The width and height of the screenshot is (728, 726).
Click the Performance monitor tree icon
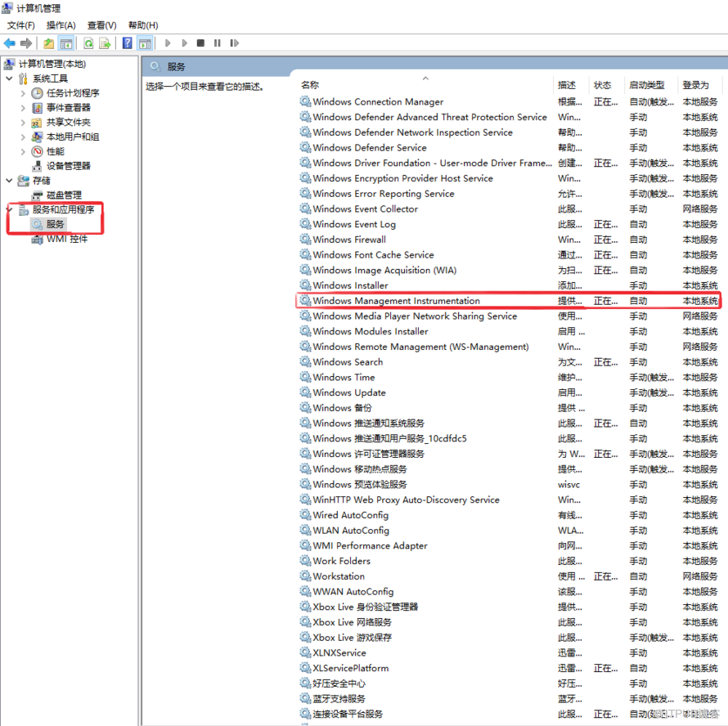pyautogui.click(x=37, y=151)
